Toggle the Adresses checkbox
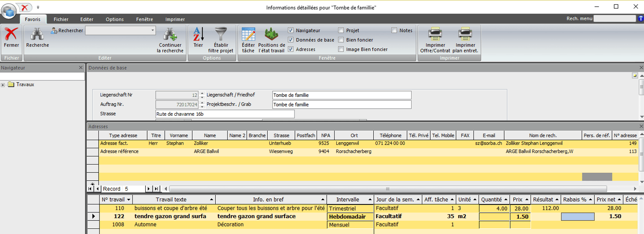This screenshot has width=644, height=234. [291, 49]
